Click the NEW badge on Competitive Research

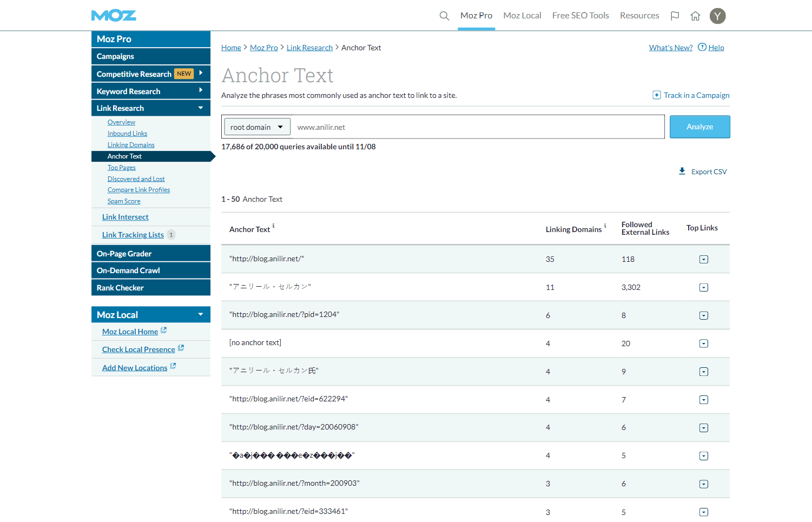[184, 74]
